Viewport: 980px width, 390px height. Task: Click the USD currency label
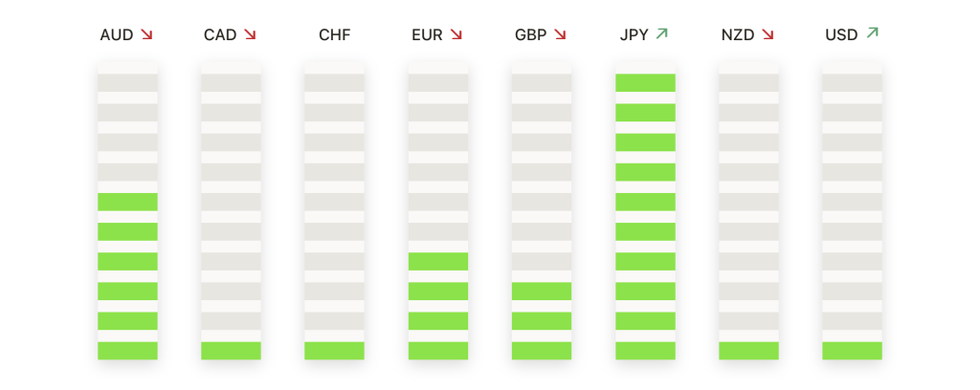click(x=841, y=35)
